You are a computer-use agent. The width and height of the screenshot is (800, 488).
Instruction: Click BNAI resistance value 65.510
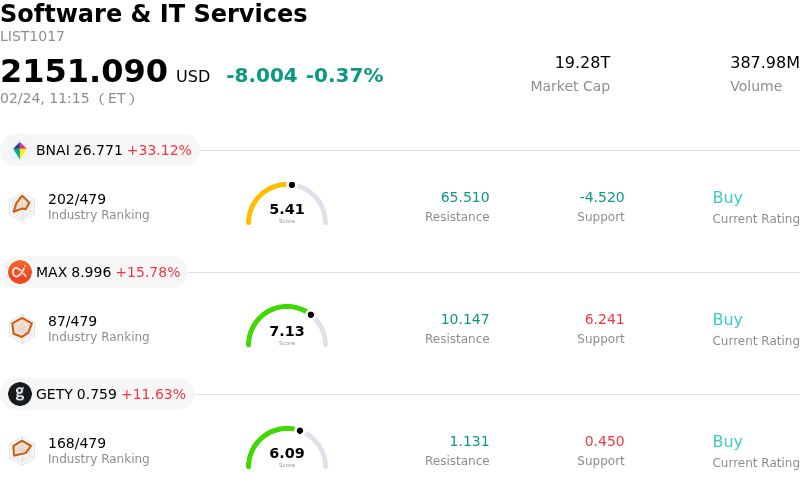point(465,198)
